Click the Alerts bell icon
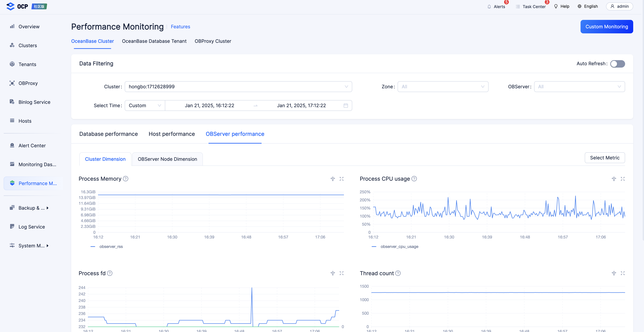The width and height of the screenshot is (644, 332). click(x=489, y=7)
